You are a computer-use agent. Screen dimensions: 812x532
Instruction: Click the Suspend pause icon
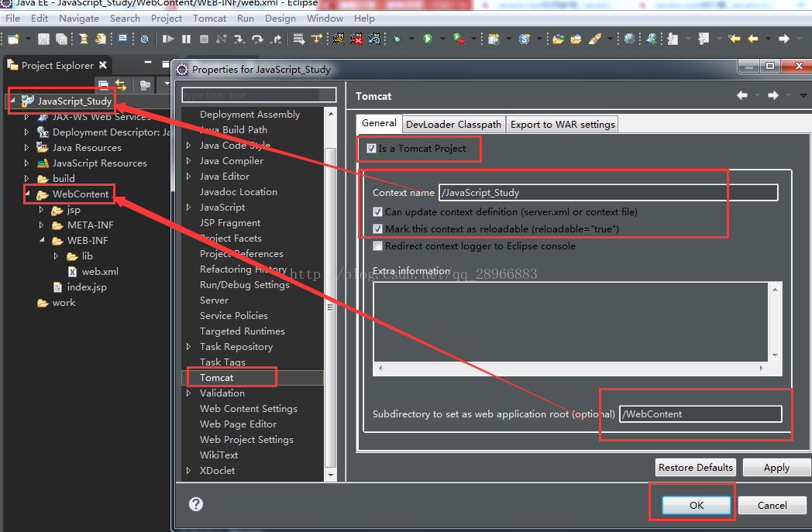click(187, 39)
